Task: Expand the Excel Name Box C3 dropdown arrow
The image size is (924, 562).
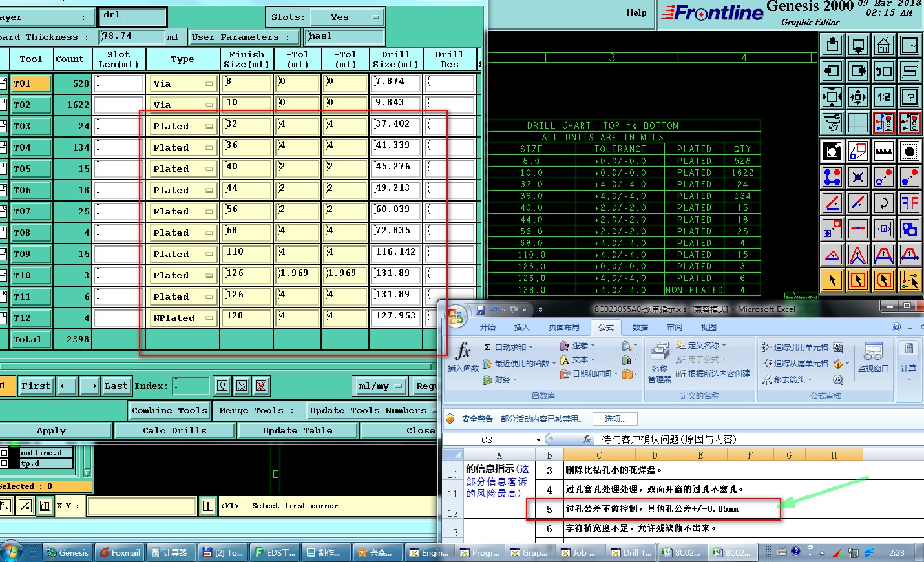Action: (x=538, y=440)
